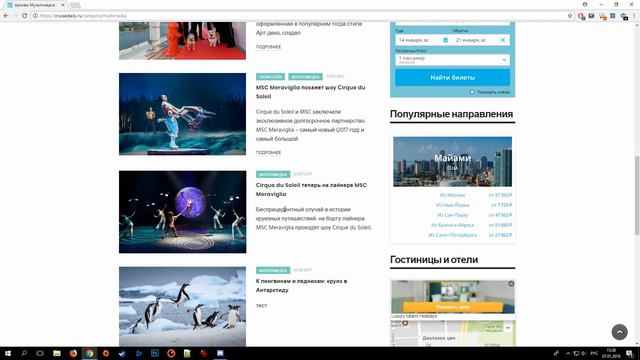This screenshot has width=640, height=360.
Task: Select the 'Из Буэнос-Айреса' flight link
Action: [x=452, y=225]
